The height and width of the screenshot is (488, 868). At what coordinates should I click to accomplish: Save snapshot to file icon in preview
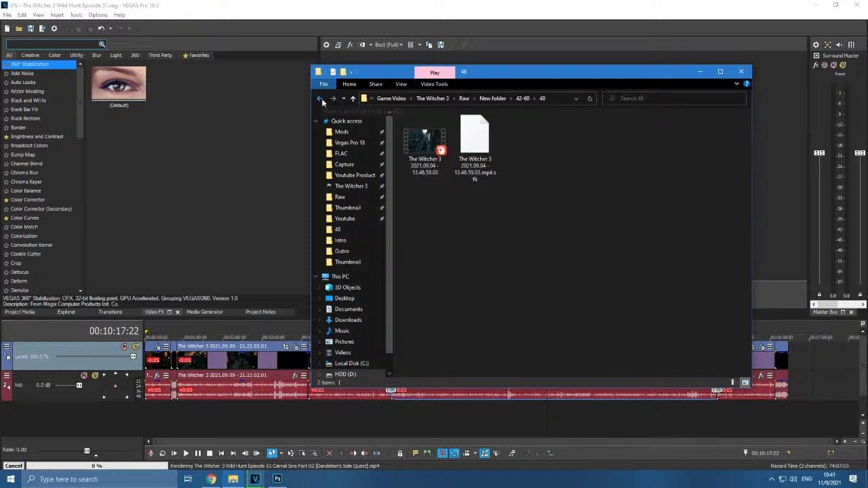tap(441, 45)
